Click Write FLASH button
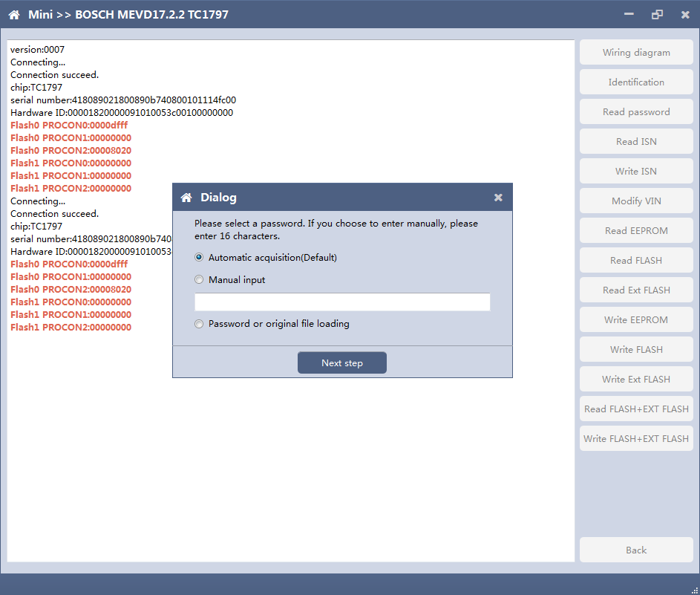This screenshot has height=595, width=700. (636, 349)
